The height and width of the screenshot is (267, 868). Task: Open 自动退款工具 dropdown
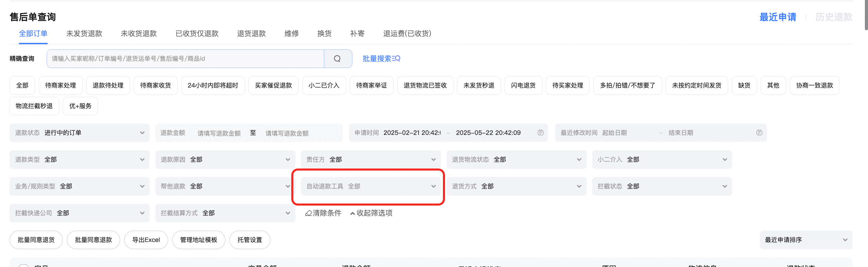coord(371,186)
